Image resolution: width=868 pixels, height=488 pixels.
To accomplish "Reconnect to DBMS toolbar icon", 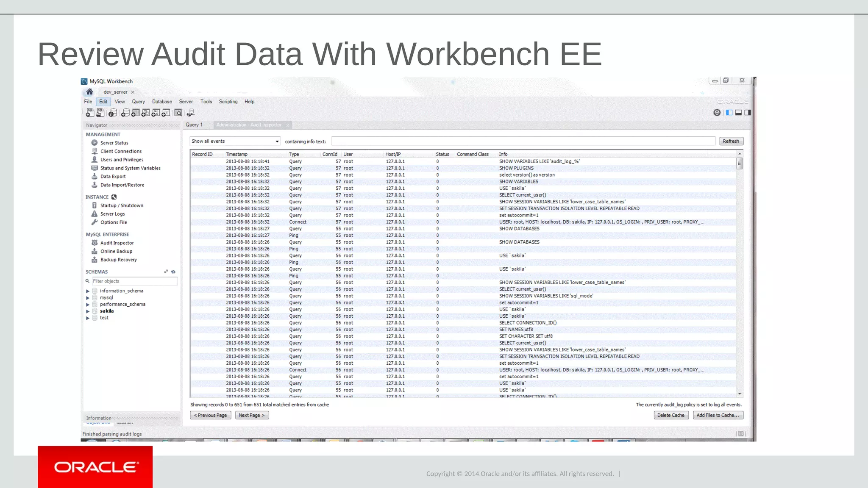I will 191,113.
